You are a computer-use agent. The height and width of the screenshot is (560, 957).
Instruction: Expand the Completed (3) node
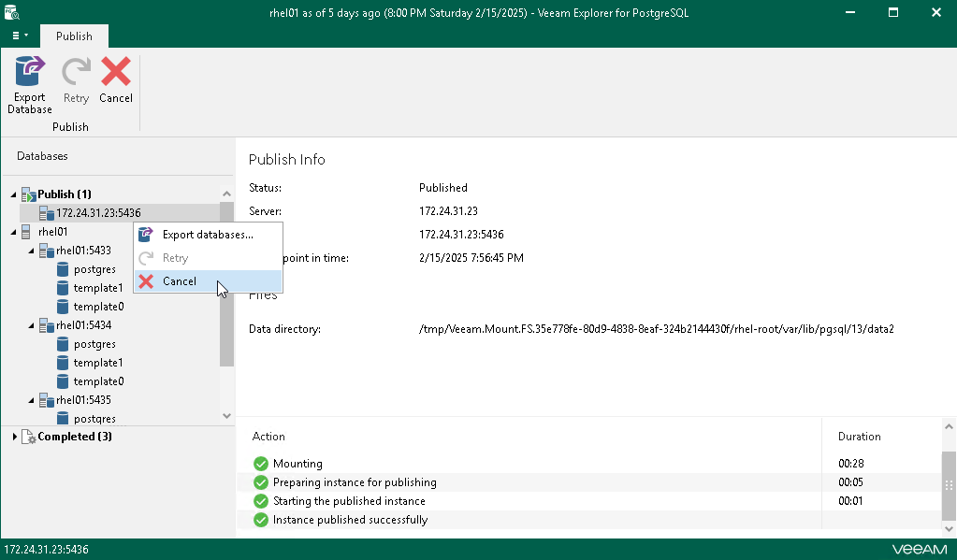pyautogui.click(x=14, y=437)
